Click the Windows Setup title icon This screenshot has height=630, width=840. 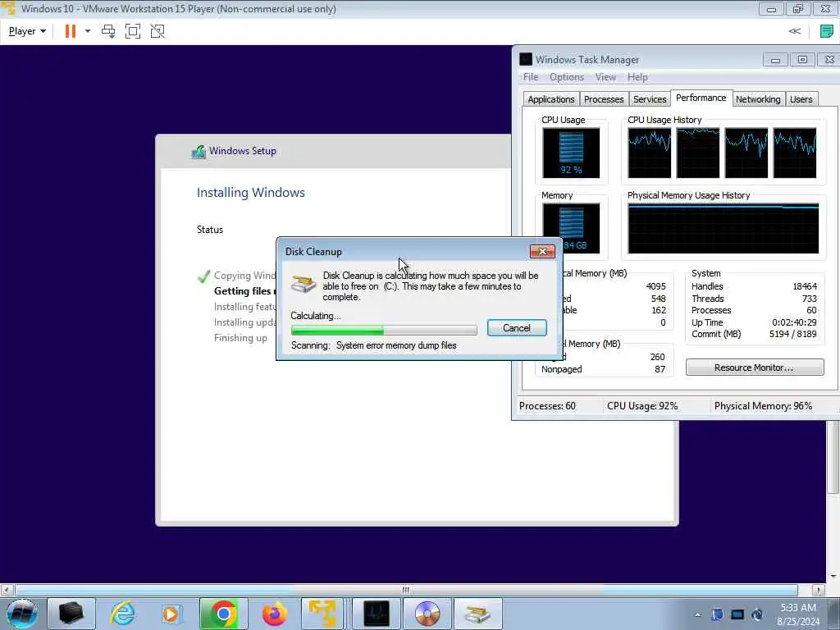point(199,152)
